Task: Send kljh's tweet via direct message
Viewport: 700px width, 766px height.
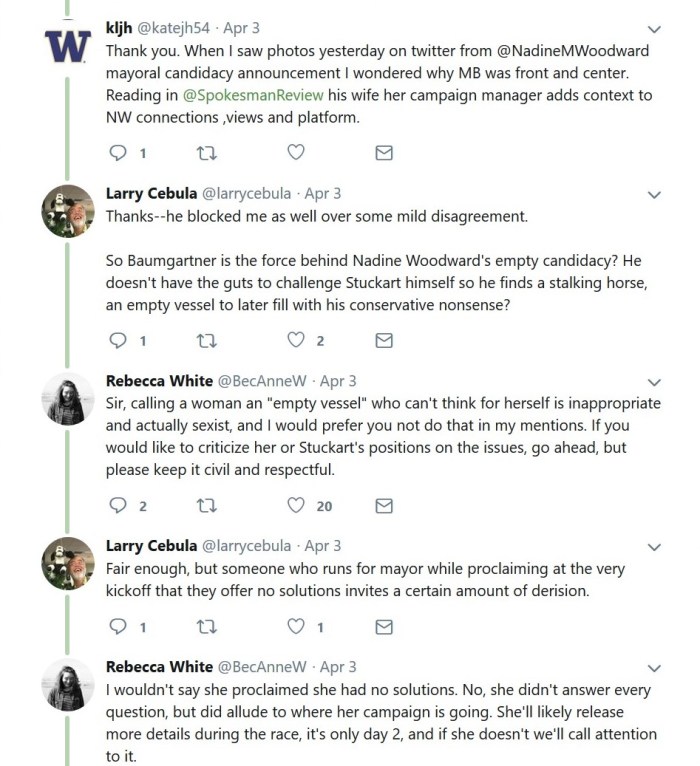Action: click(x=383, y=153)
